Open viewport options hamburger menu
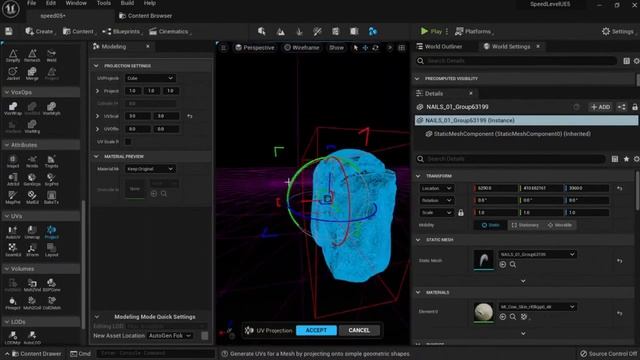The width and height of the screenshot is (640, 360). pyautogui.click(x=224, y=48)
